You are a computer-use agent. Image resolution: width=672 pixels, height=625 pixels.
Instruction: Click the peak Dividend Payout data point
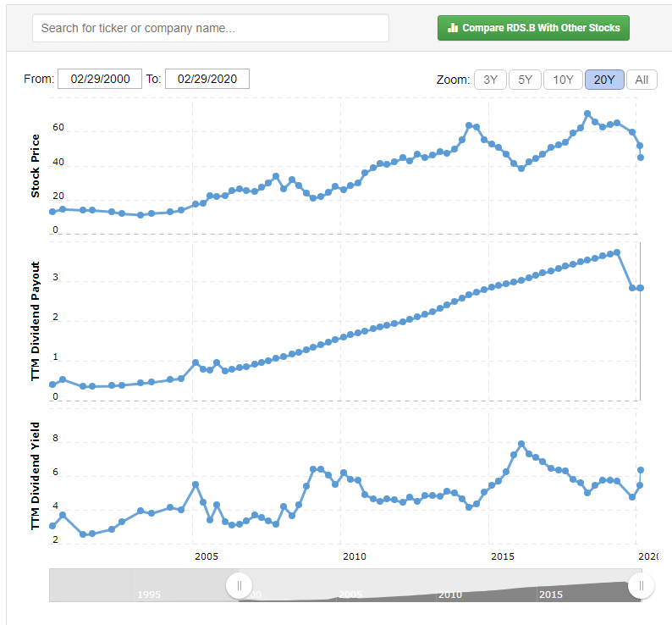point(617,252)
